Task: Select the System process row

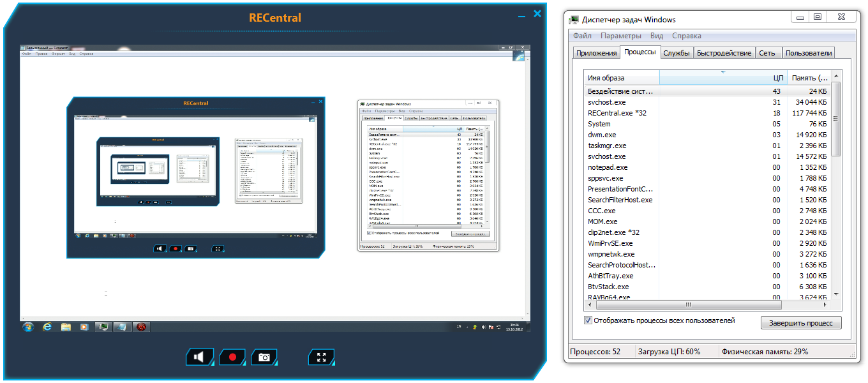Action: [x=708, y=124]
